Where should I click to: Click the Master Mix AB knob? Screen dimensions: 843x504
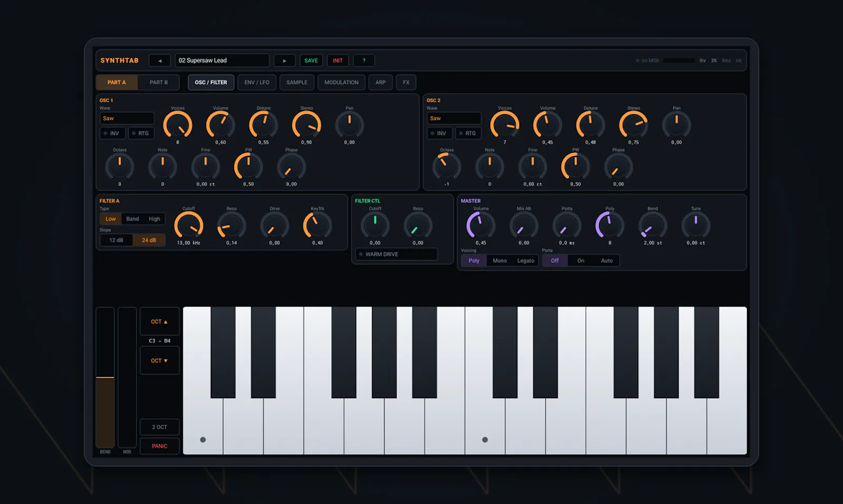click(x=524, y=226)
